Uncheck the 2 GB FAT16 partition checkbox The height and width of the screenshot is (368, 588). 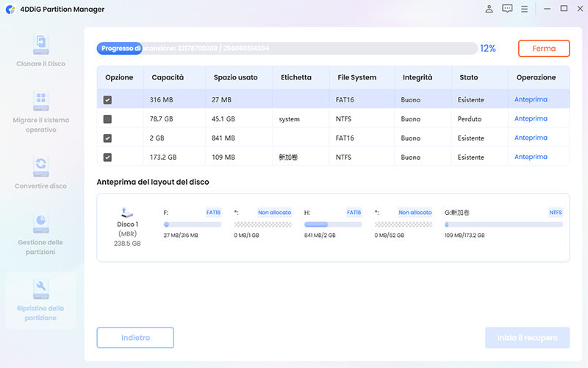click(x=108, y=138)
